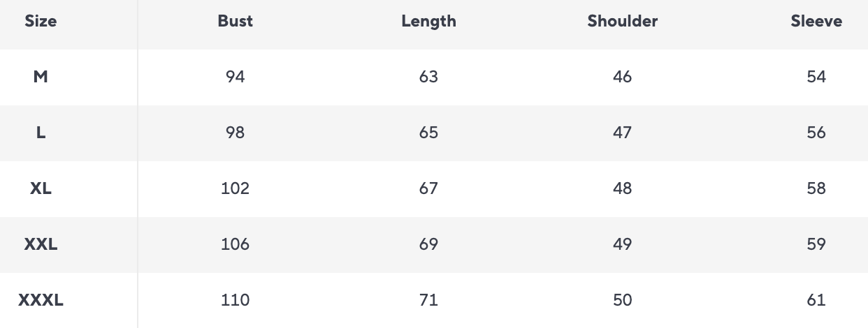Click sleeve value 56 for size L
868x328 pixels.
click(x=816, y=133)
